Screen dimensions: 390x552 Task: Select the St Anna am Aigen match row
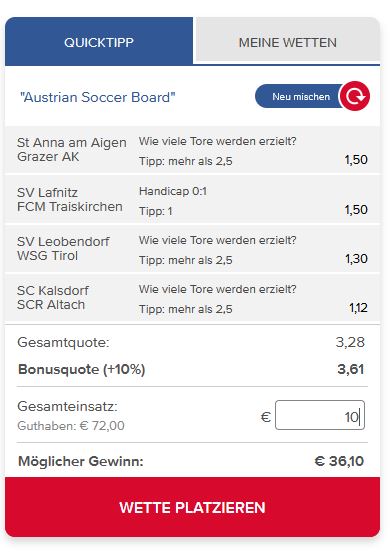[x=193, y=150]
